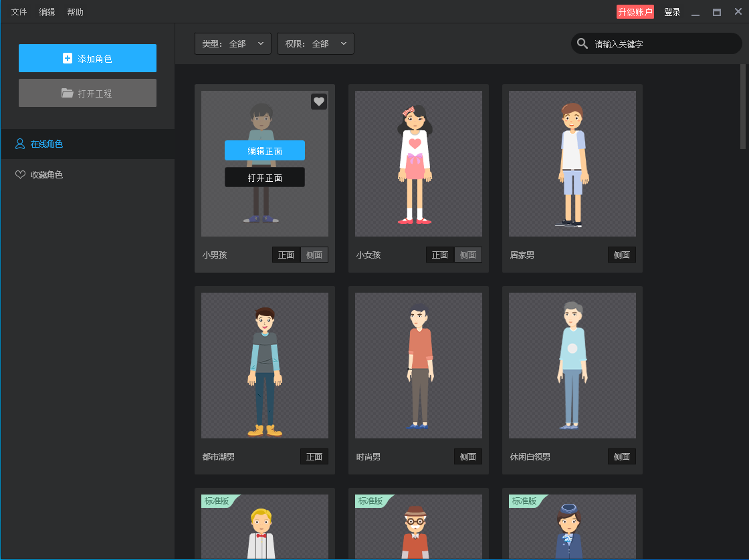Screen dimensions: 749x560
Task: Favorite the 小男孩 character via heart icon
Action: (x=318, y=101)
